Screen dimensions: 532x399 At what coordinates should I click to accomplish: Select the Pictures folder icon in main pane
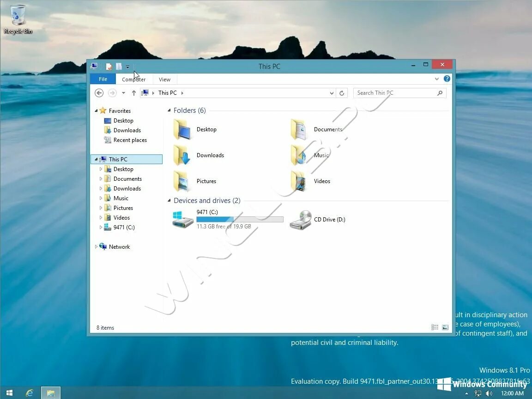coord(182,181)
